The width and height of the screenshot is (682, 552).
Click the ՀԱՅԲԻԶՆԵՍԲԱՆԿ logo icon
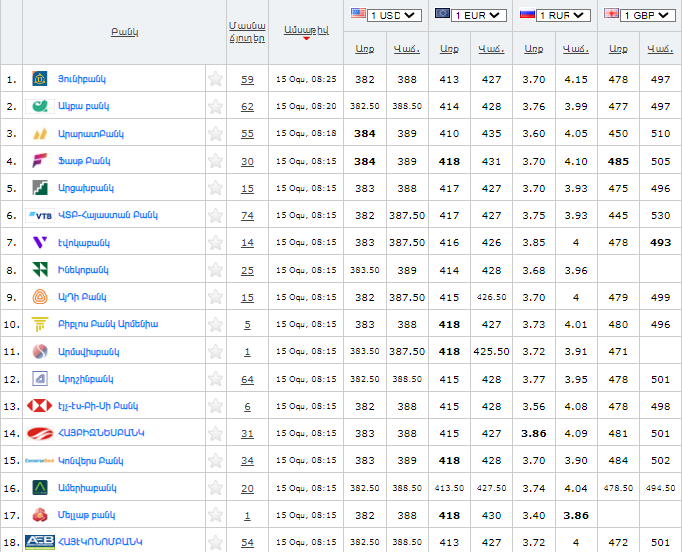(40, 434)
